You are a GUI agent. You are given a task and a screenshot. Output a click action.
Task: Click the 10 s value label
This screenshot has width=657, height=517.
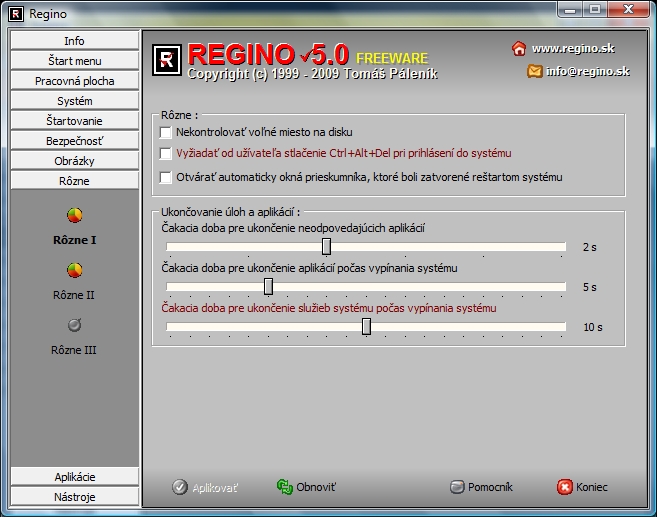(592, 327)
